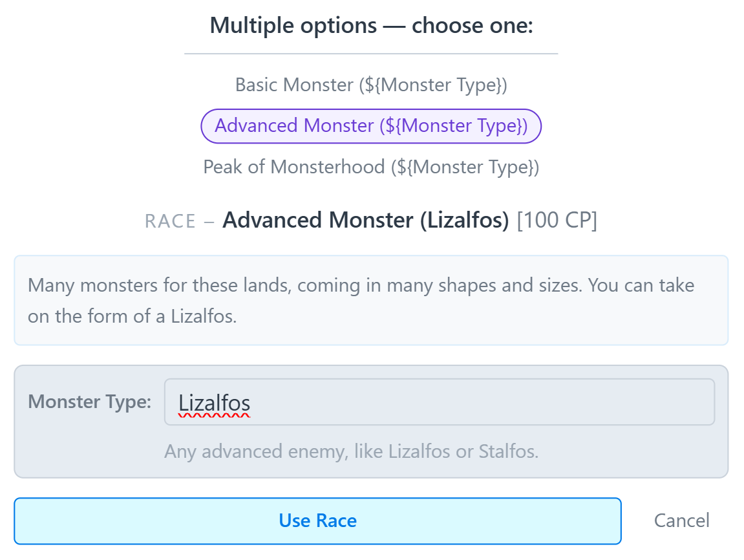This screenshot has height=560, width=744.
Task: Select the Basic Monster option
Action: click(x=370, y=85)
